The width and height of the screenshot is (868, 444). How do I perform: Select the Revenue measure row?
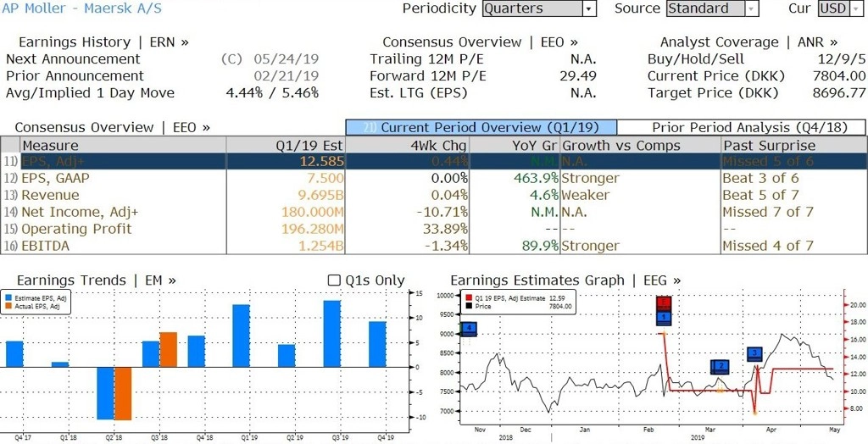[433, 195]
